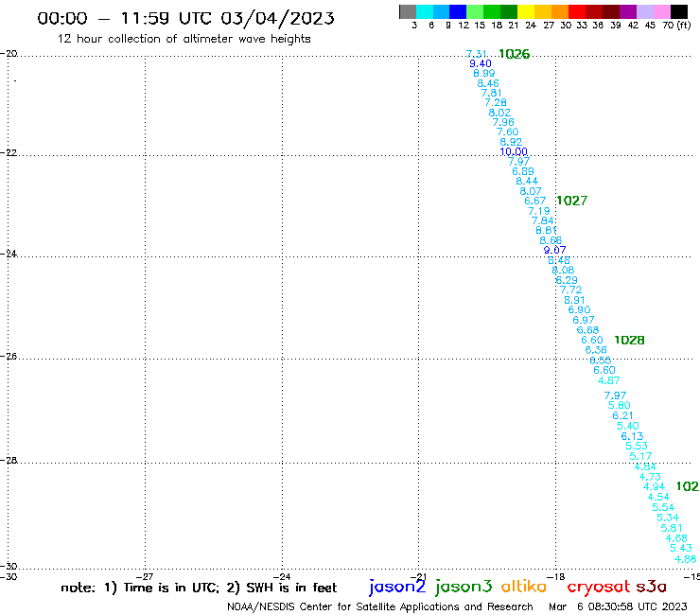Select the 8.02 wave height value
The height and width of the screenshot is (615, 700).
[x=499, y=113]
